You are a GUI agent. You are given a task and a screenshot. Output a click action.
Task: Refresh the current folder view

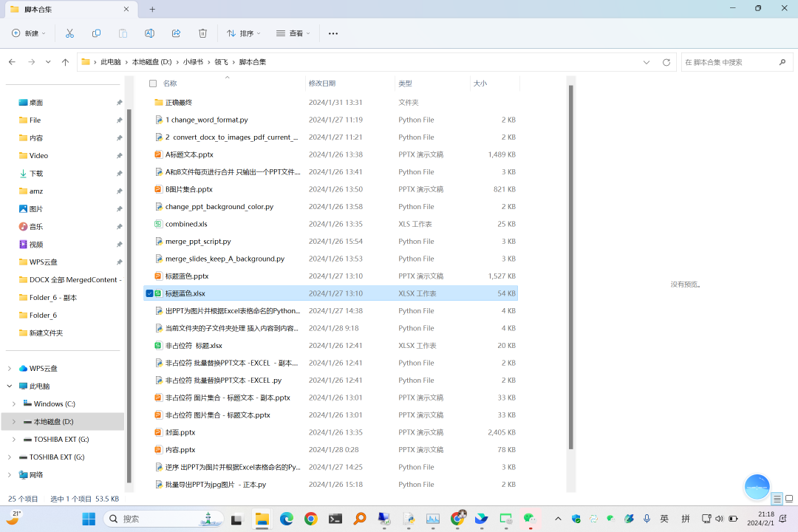coord(666,62)
